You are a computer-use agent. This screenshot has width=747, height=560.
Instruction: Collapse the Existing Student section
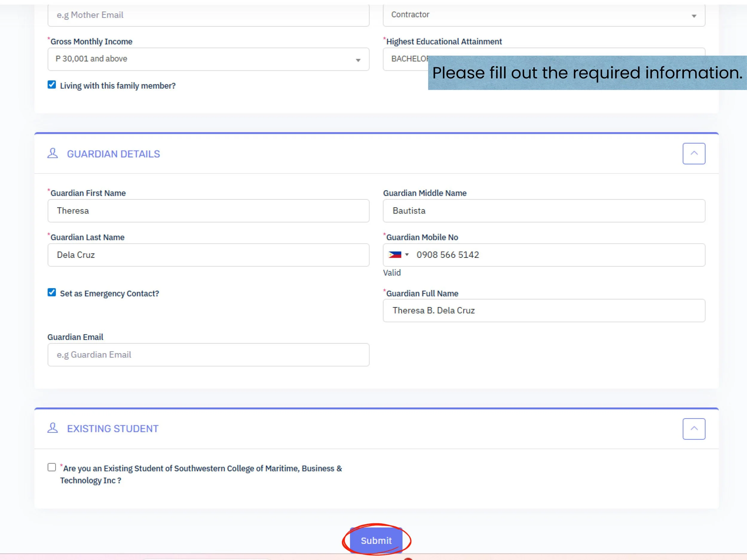694,429
